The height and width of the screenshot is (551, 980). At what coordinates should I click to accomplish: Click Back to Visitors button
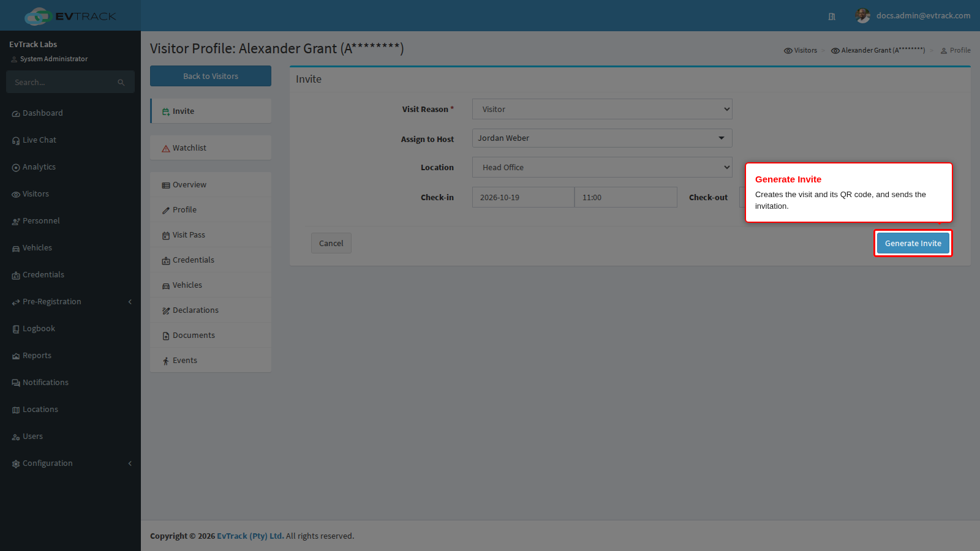pyautogui.click(x=211, y=76)
